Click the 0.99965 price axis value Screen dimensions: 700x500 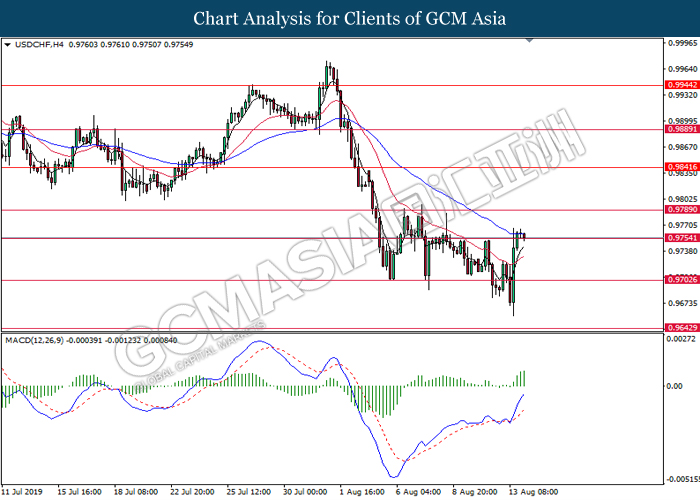[x=683, y=43]
